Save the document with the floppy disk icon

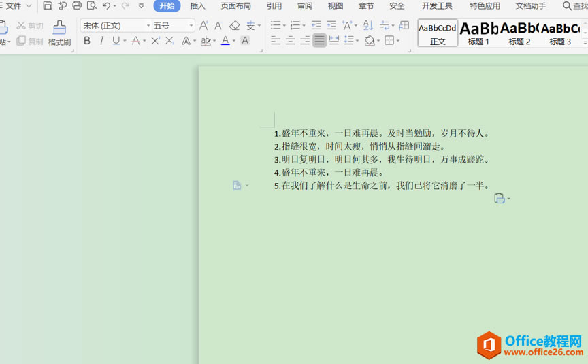point(48,5)
